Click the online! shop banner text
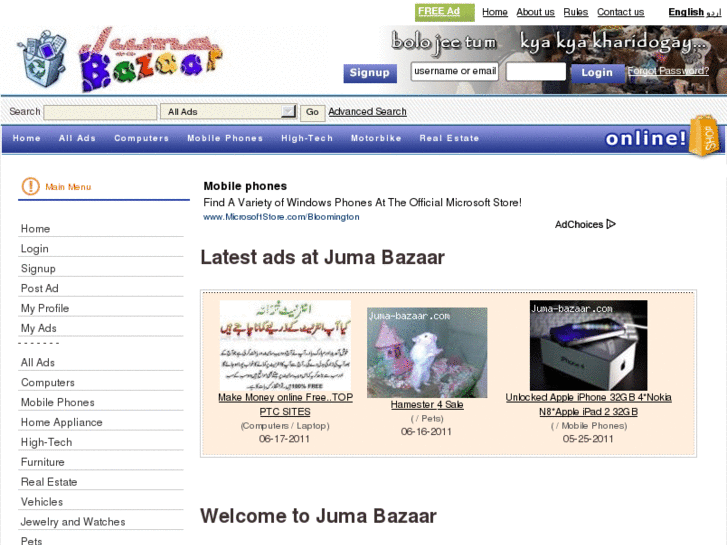The image size is (727, 545). tap(645, 139)
